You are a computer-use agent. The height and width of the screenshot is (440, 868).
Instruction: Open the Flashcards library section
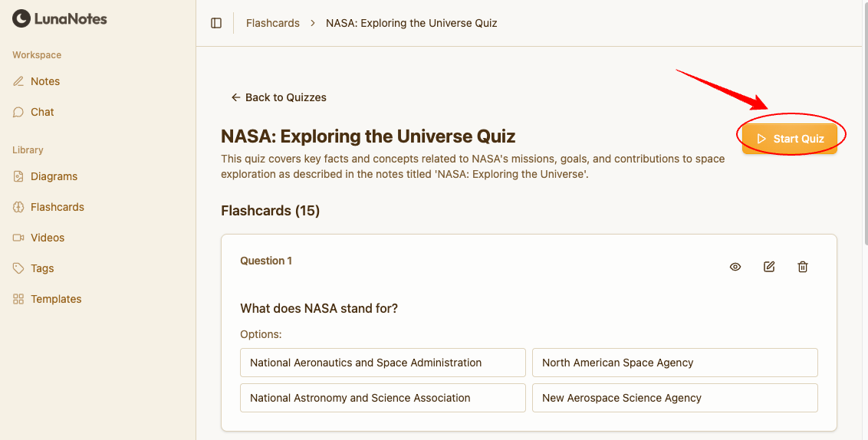pyautogui.click(x=57, y=207)
